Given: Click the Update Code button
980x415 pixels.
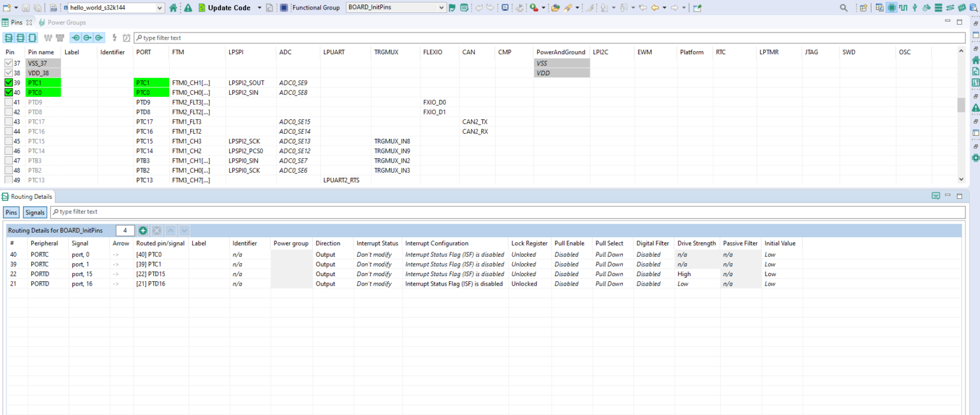Looking at the screenshot, I should pos(224,8).
